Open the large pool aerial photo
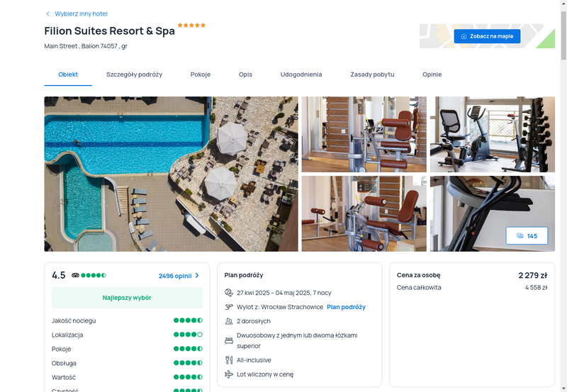 [171, 174]
